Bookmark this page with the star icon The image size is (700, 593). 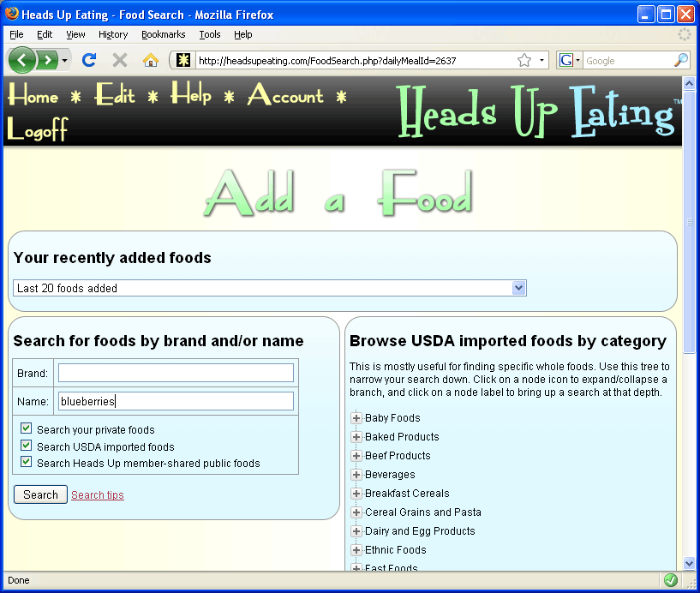click(524, 60)
